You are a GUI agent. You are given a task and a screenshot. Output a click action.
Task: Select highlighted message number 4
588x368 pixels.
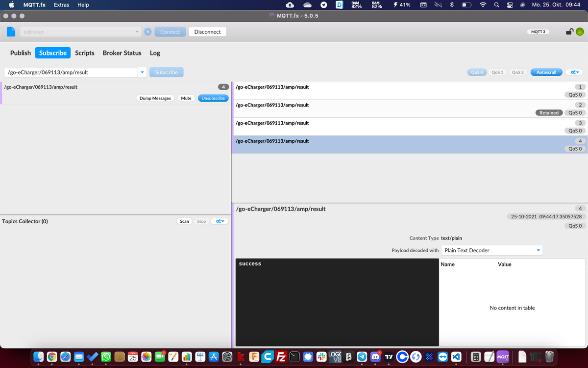[x=409, y=144]
